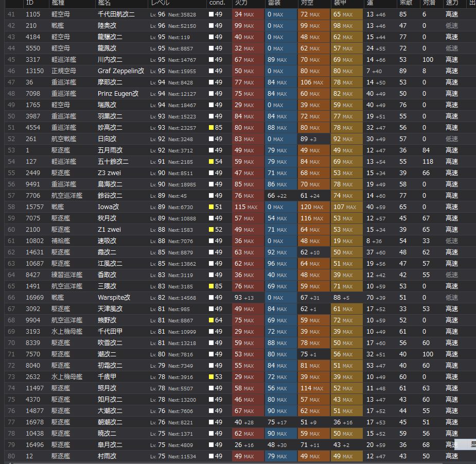Click anti-air cell 106 MAX of 摩耶改二
The image size is (476, 464).
tap(313, 82)
